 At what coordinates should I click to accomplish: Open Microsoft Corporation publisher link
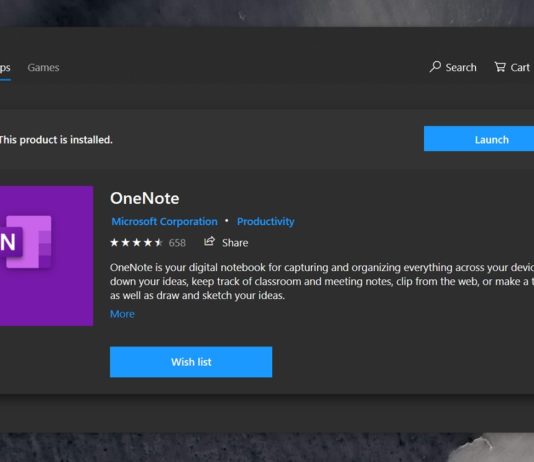click(164, 222)
